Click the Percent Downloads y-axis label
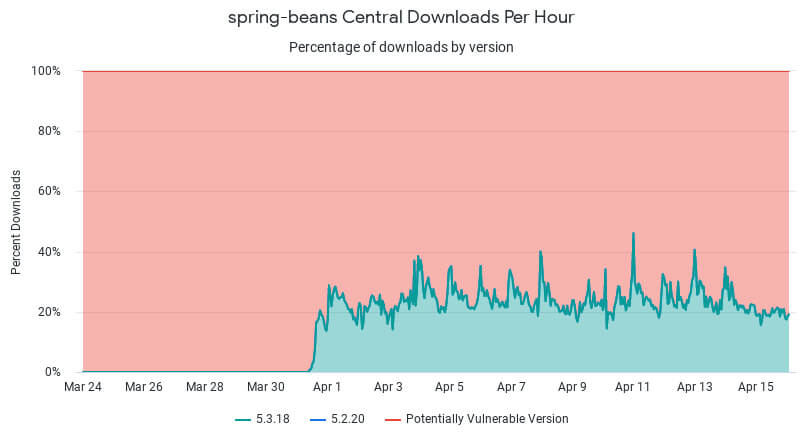This screenshot has width=804, height=433. (16, 222)
